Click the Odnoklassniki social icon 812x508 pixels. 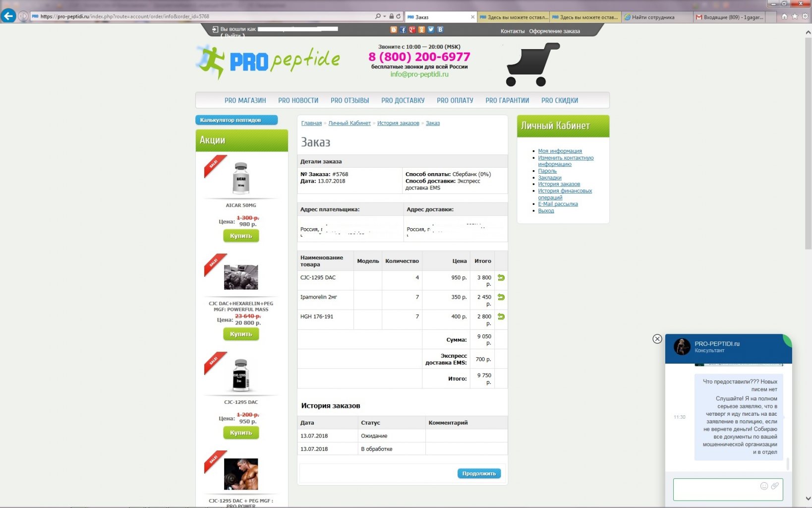tap(421, 30)
